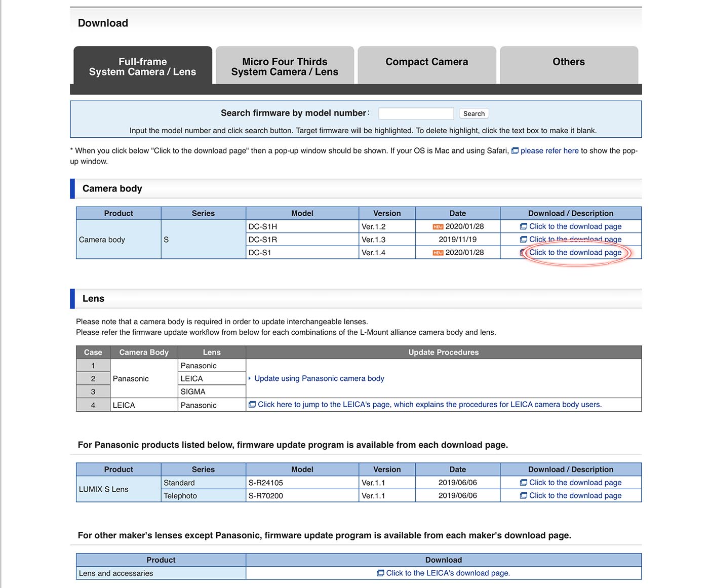This screenshot has height=588, width=709.
Task: Click the Camera body section heading
Action: [112, 188]
